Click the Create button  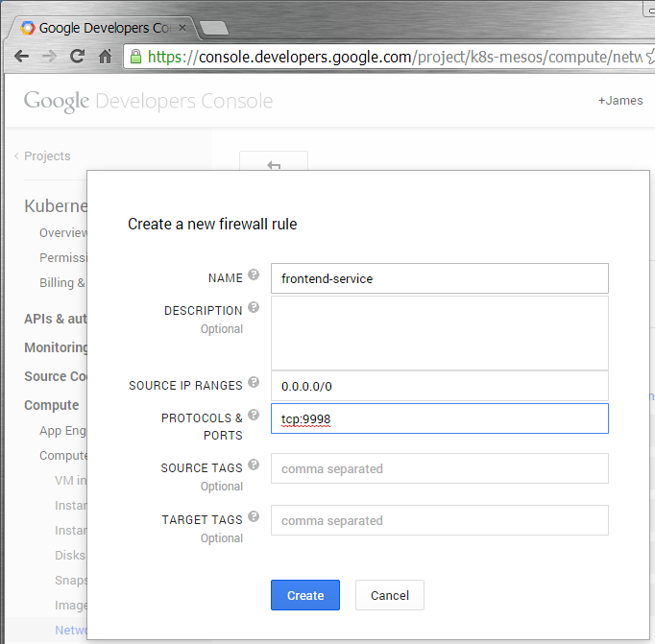[x=304, y=595]
